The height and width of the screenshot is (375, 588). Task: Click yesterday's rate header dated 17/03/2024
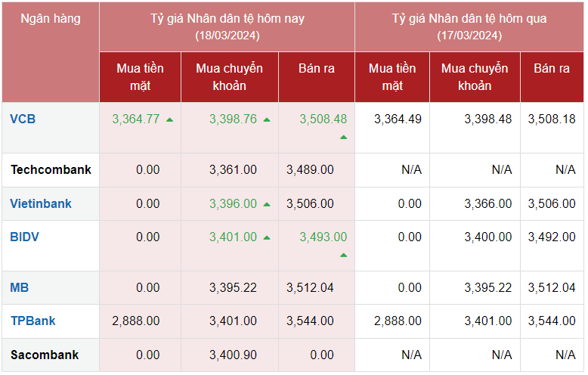469,26
